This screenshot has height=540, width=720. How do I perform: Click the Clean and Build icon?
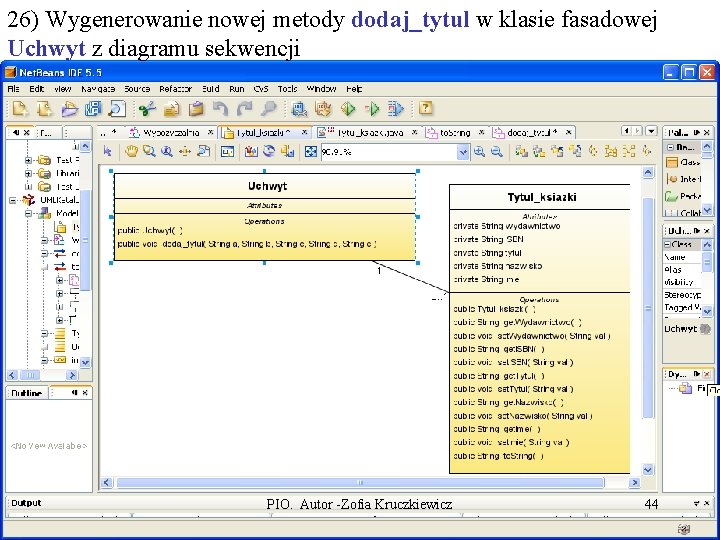pyautogui.click(x=323, y=109)
